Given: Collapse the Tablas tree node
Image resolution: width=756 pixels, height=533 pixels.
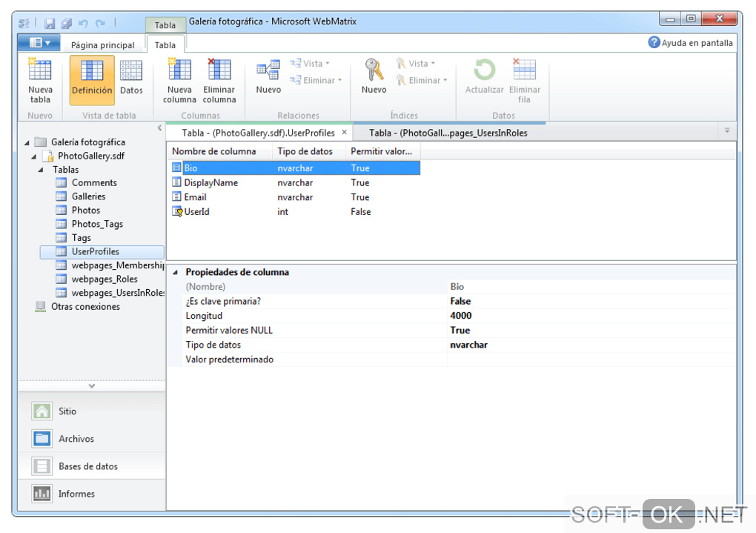Looking at the screenshot, I should click(x=41, y=170).
